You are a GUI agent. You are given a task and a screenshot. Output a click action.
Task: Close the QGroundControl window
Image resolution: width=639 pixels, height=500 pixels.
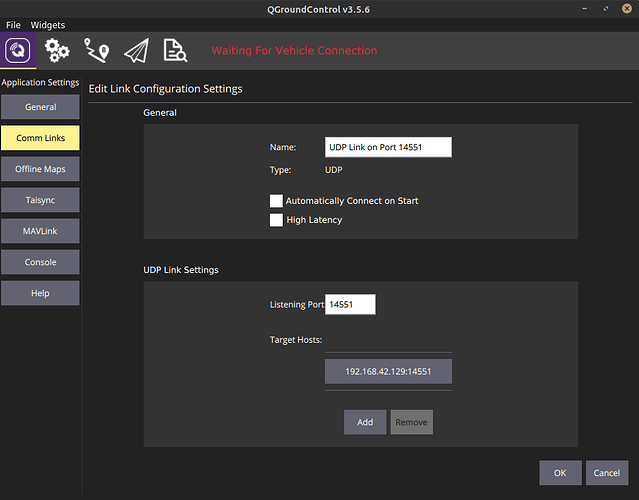627,9
